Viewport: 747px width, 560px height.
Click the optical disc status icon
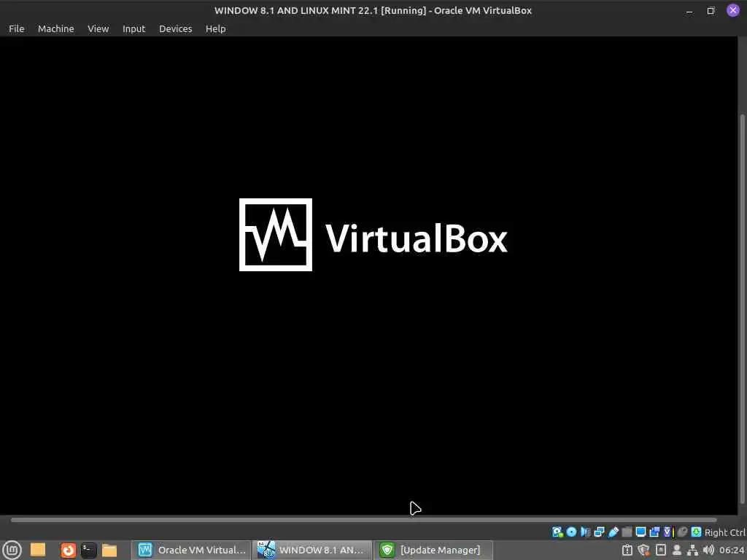571,532
